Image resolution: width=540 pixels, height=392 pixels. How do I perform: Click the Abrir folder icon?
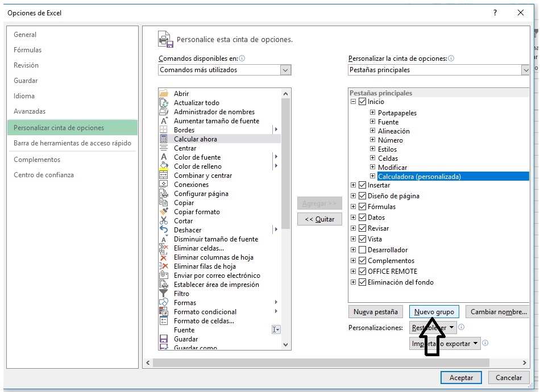pyautogui.click(x=164, y=94)
